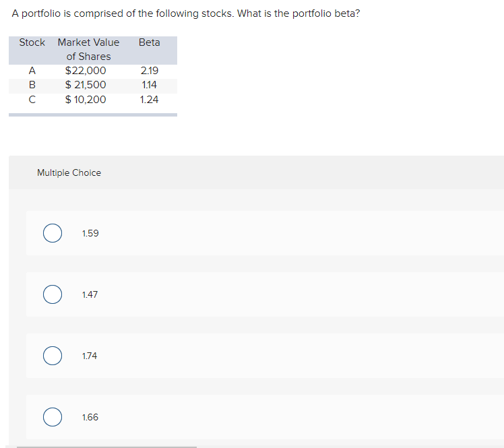This screenshot has width=504, height=448.
Task: Click the 1.24 beta value for Stock C
Action: (x=149, y=100)
